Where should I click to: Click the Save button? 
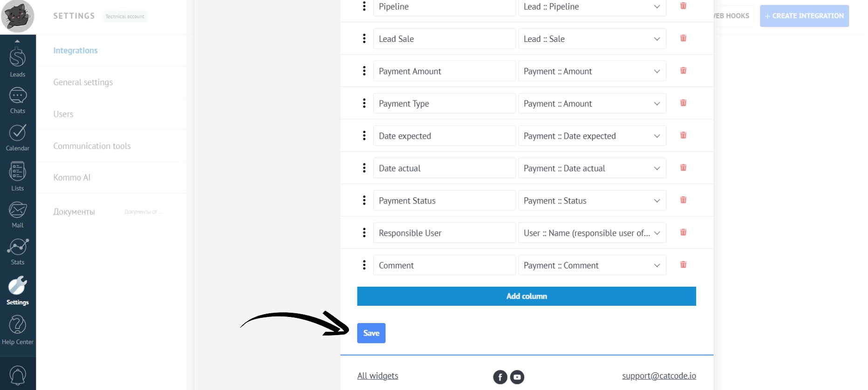click(371, 333)
